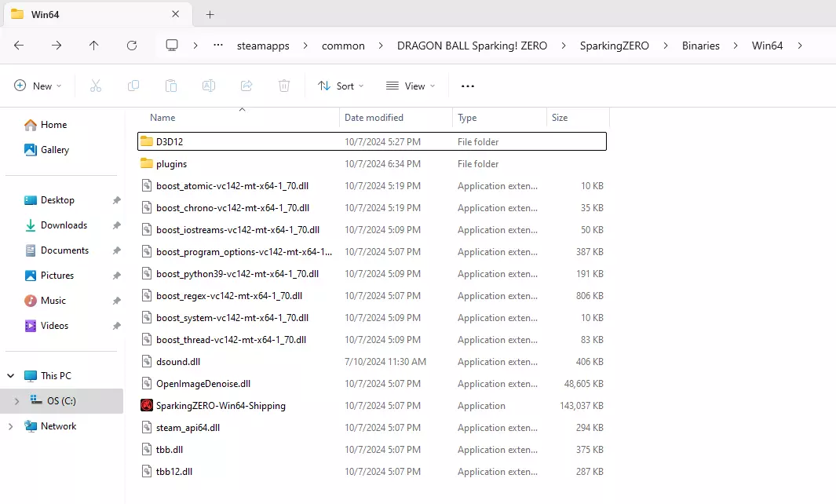
Task: Select the plugins folder
Action: (371, 164)
